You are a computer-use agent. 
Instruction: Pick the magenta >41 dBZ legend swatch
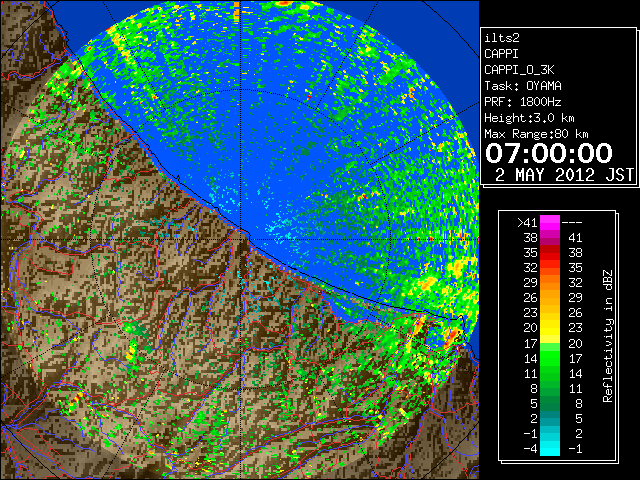point(550,223)
